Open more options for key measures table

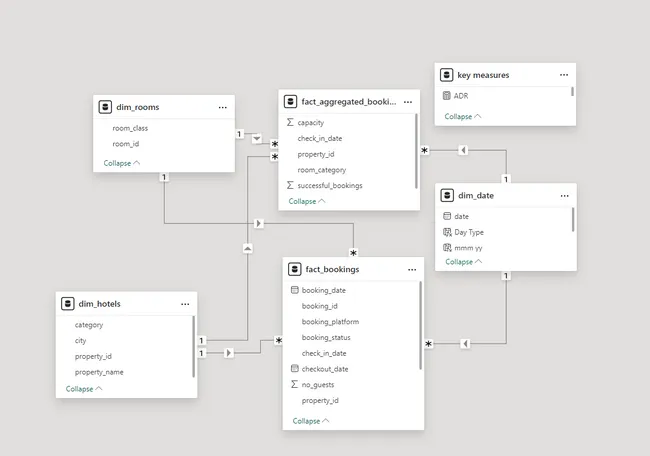click(564, 75)
